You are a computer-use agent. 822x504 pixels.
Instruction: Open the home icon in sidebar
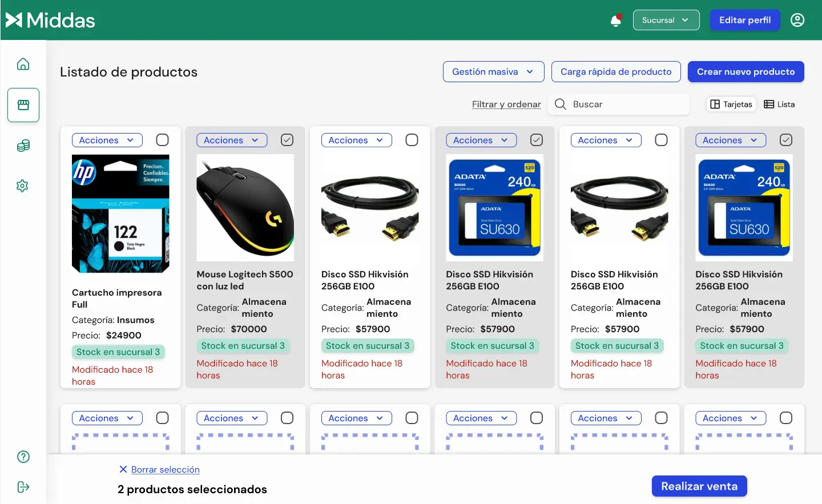pyautogui.click(x=23, y=64)
